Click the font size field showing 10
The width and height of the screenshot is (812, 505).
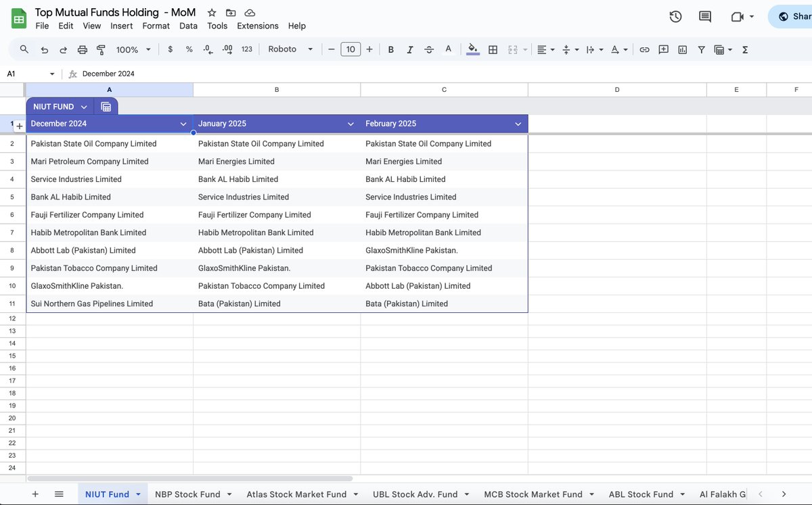[351, 49]
